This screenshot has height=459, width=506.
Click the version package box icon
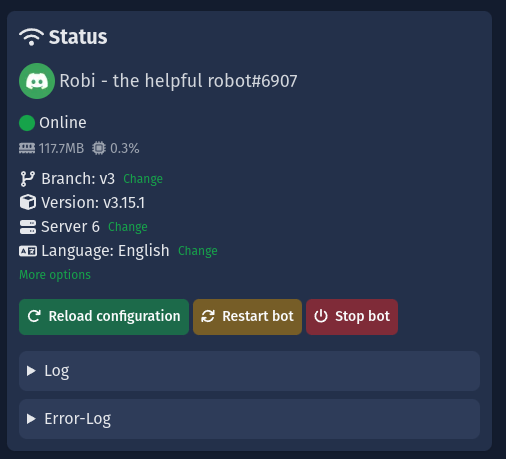28,202
